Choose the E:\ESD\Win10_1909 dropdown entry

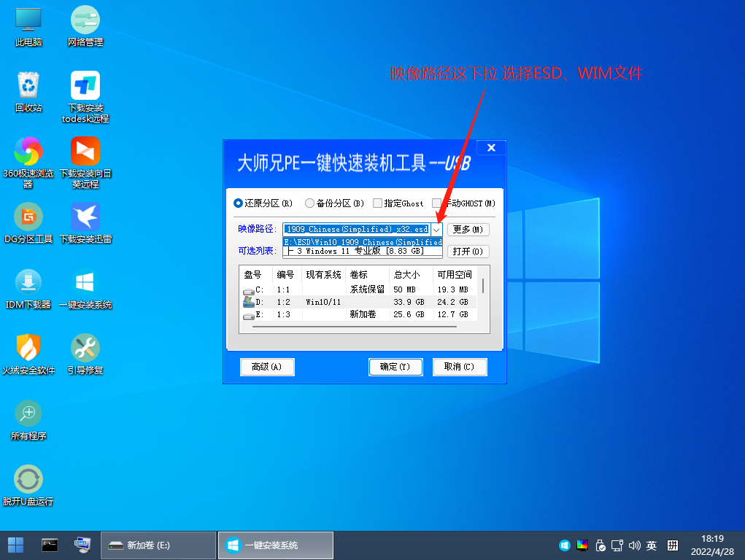click(x=363, y=241)
